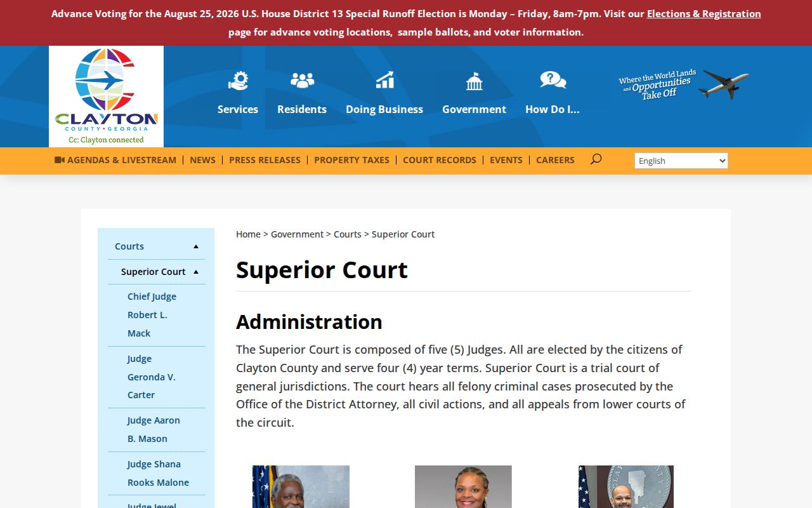The width and height of the screenshot is (812, 508).
Task: Click the Clayton County Georgia logo
Action: click(106, 97)
